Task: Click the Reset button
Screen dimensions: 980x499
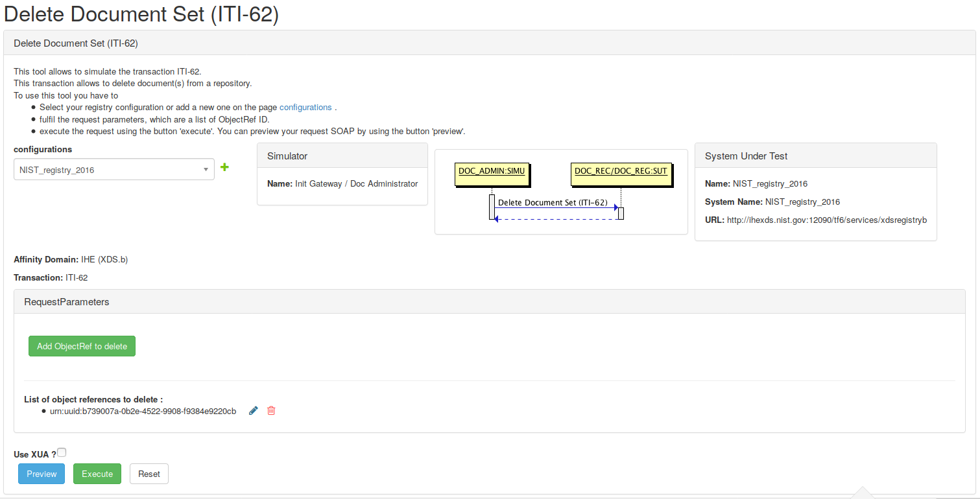Action: pos(149,474)
